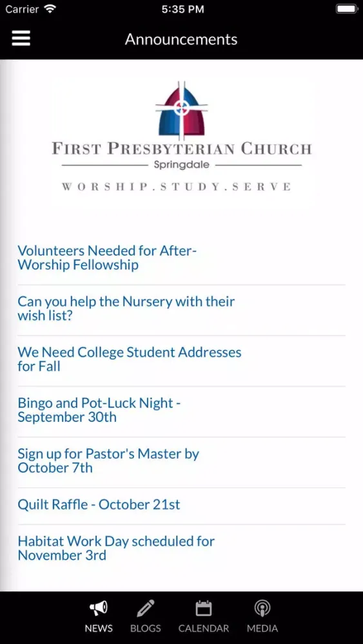Select the NEWS tab label
The width and height of the screenshot is (363, 644).
tap(99, 628)
